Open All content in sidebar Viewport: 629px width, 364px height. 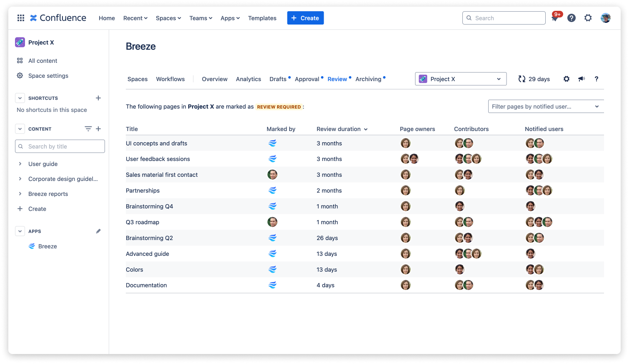coord(42,61)
